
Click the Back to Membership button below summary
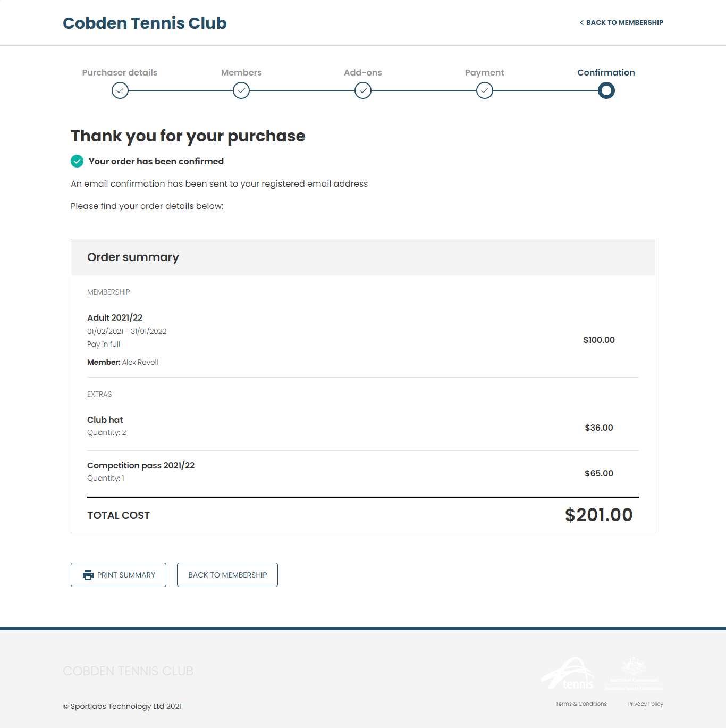click(x=227, y=575)
